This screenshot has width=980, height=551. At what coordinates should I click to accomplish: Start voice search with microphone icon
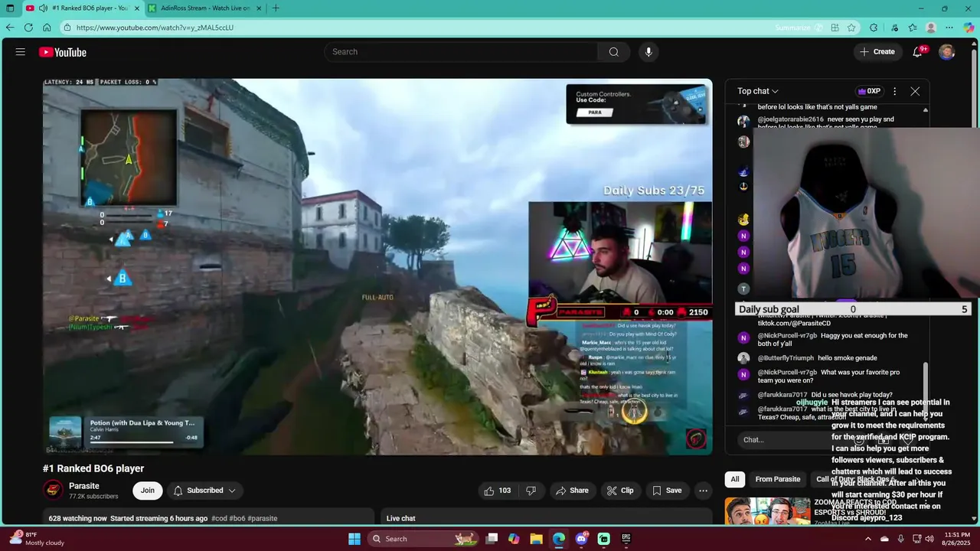[648, 52]
